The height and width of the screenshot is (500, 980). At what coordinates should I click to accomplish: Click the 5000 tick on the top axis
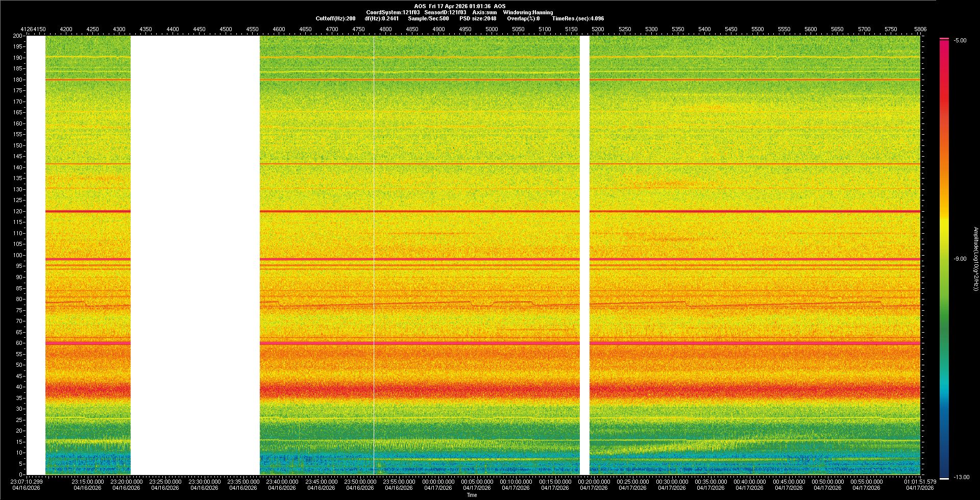tap(492, 29)
